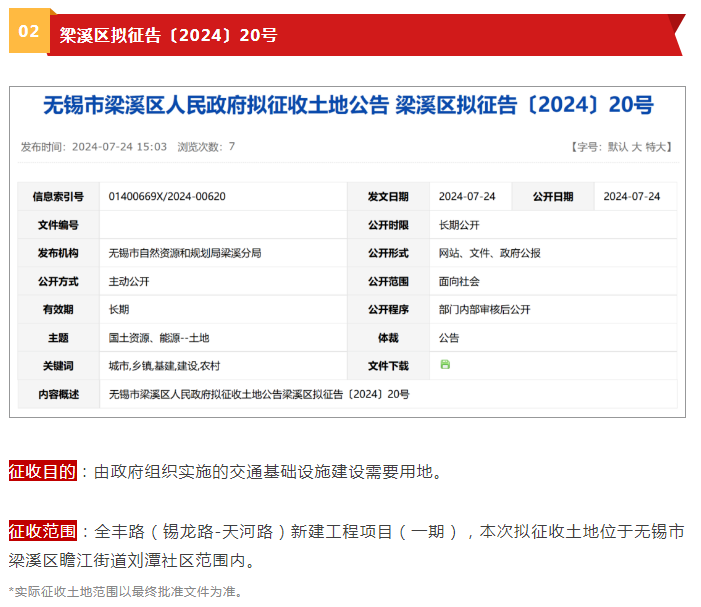Image resolution: width=701 pixels, height=607 pixels.
Task: Click the red banner title 梁溪区拟征告〔2024〕20号
Action: (168, 35)
